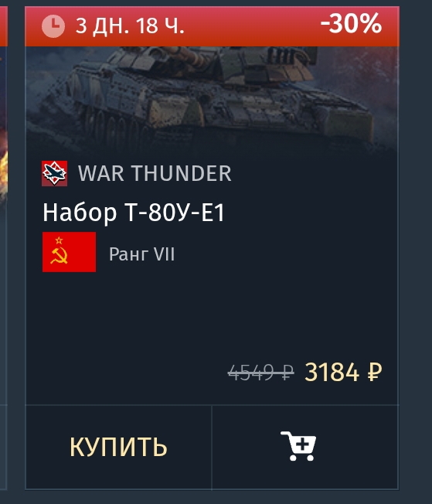Screen dimensions: 432x504
Task: Click the WAR THUNDER game label
Action: pos(155,174)
